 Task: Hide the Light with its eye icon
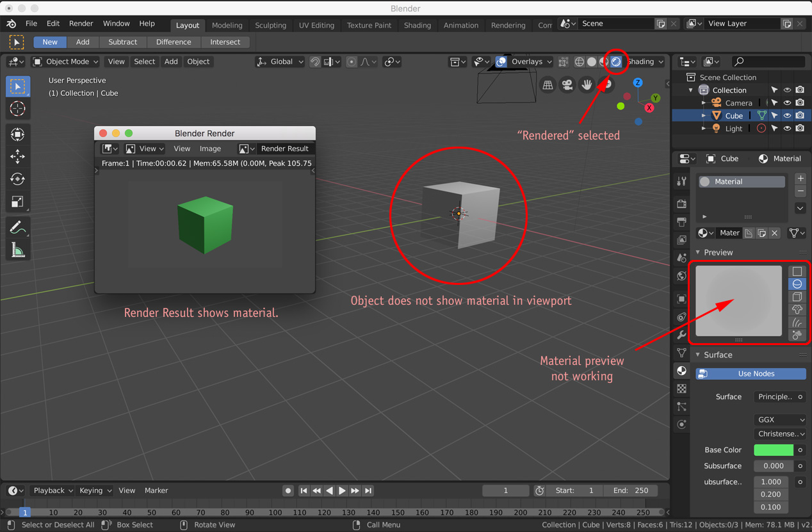(x=788, y=128)
